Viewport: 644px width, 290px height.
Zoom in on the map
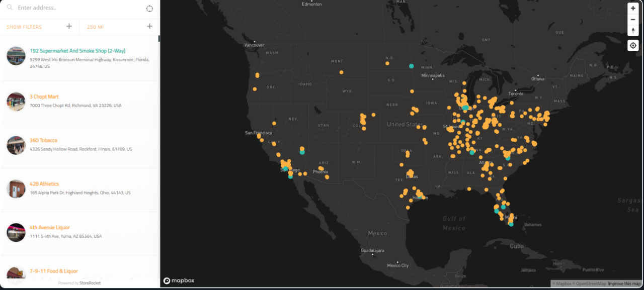[633, 9]
